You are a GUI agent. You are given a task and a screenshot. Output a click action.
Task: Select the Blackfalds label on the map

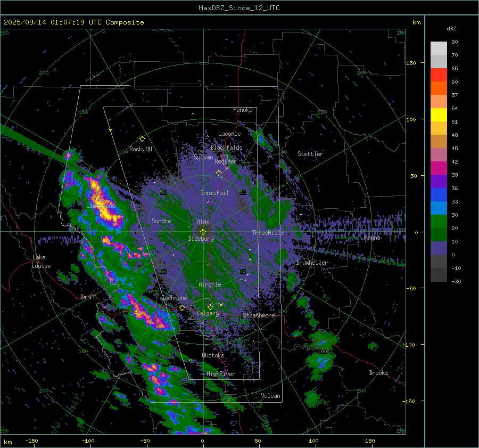226,148
